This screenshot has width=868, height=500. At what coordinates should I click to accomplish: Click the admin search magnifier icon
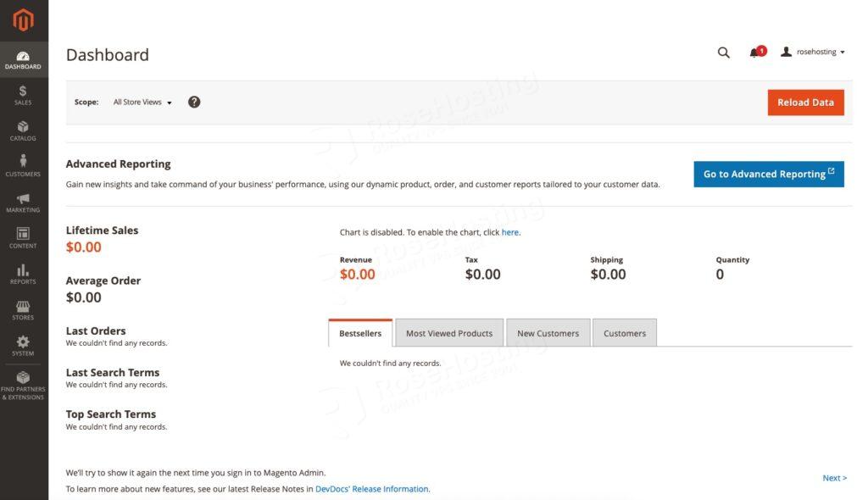click(723, 52)
